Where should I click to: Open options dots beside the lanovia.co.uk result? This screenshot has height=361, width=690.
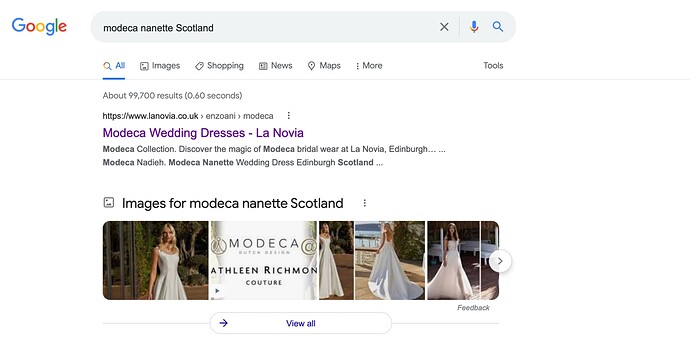point(289,115)
